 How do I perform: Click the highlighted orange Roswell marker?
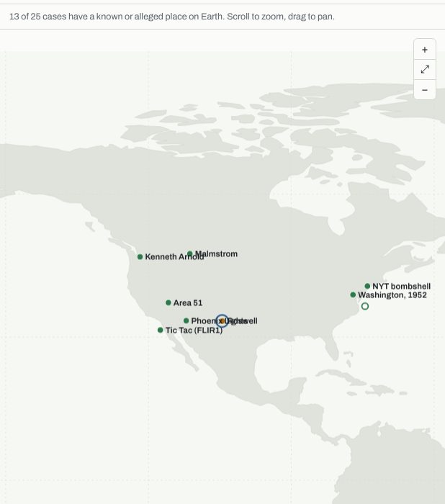222,321
